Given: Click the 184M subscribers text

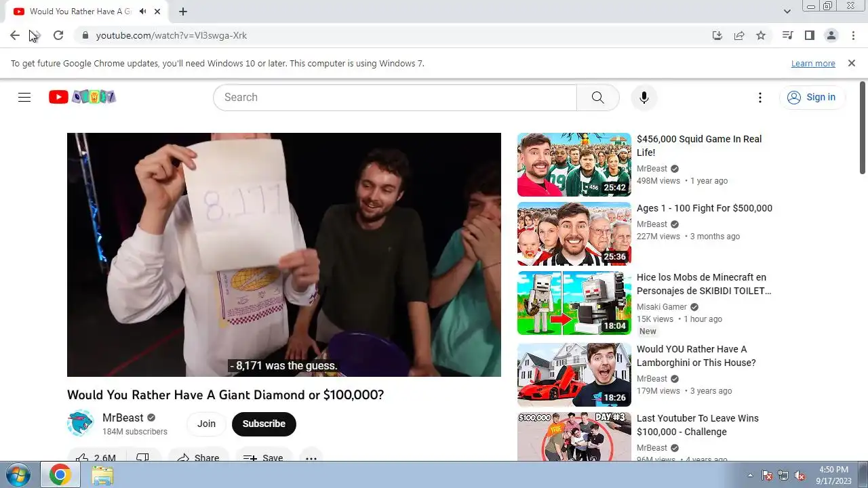Looking at the screenshot, I should 135,432.
